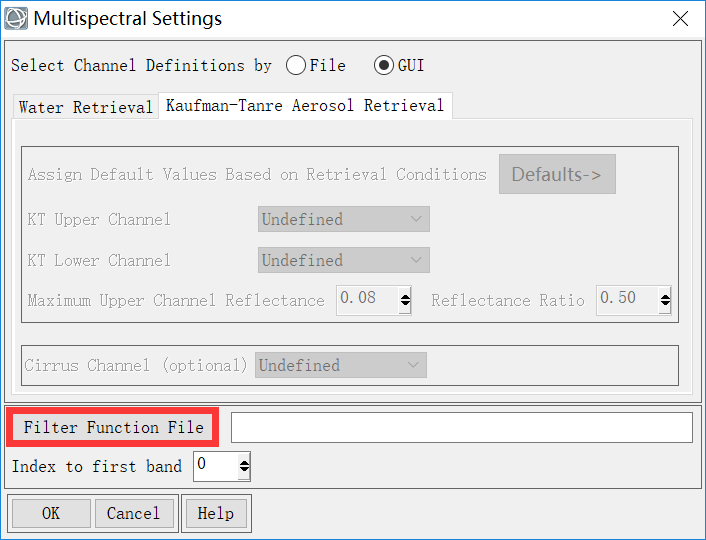Image resolution: width=706 pixels, height=540 pixels.
Task: Click the Maximum Upper Channel Reflectance value field
Action: (366, 299)
